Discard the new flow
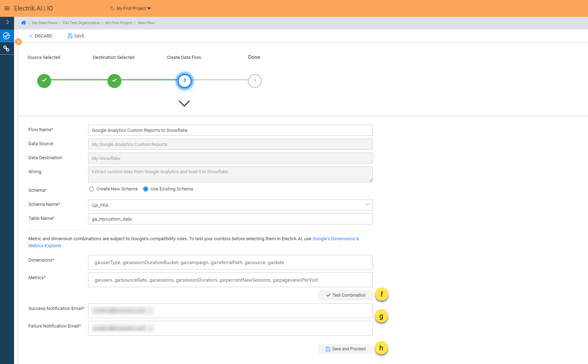 (40, 36)
